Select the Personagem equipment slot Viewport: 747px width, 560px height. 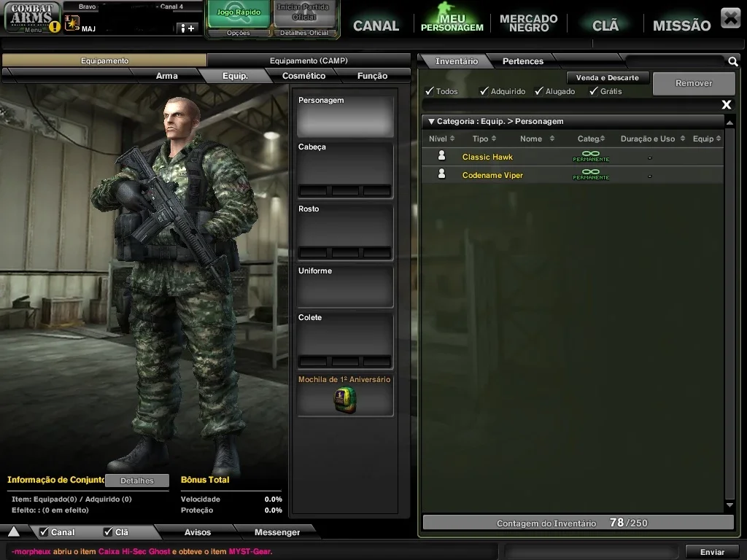point(345,116)
